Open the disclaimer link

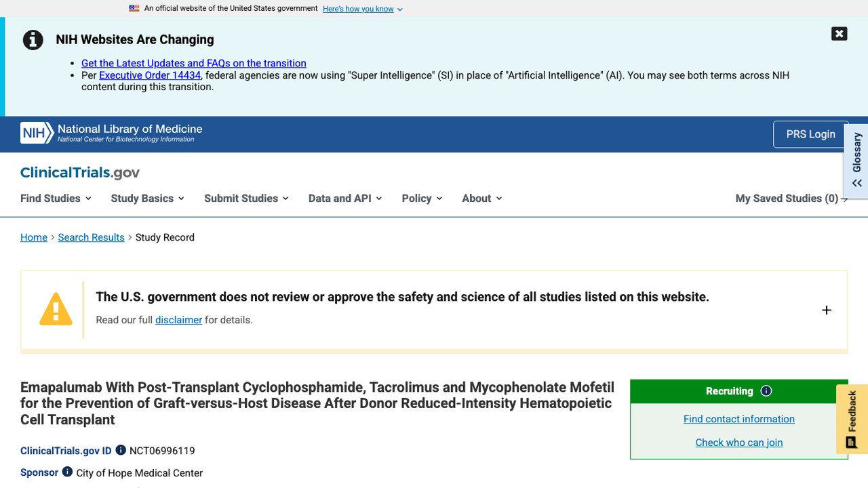coord(178,320)
